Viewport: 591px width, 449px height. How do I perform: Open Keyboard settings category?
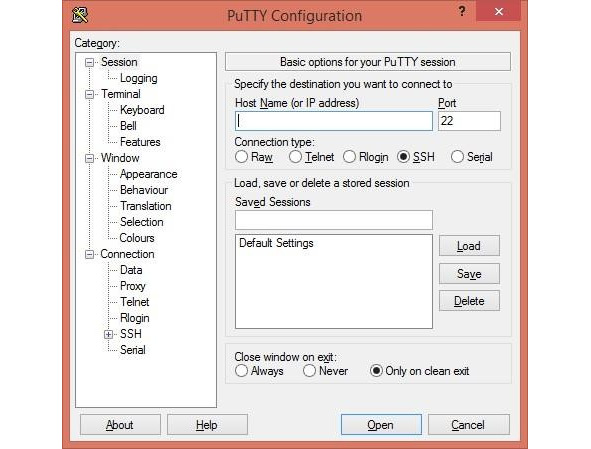click(x=142, y=110)
